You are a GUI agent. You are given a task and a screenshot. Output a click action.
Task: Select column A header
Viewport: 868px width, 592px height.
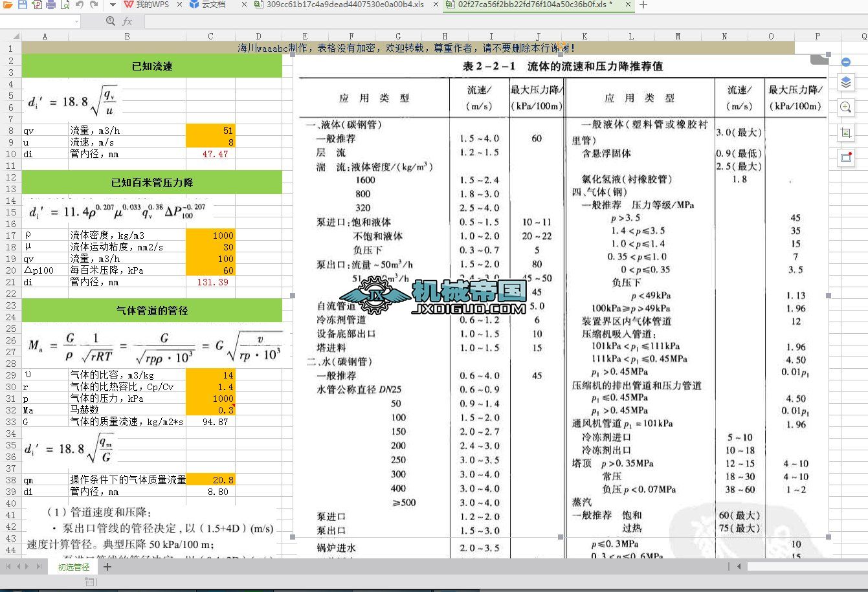45,37
